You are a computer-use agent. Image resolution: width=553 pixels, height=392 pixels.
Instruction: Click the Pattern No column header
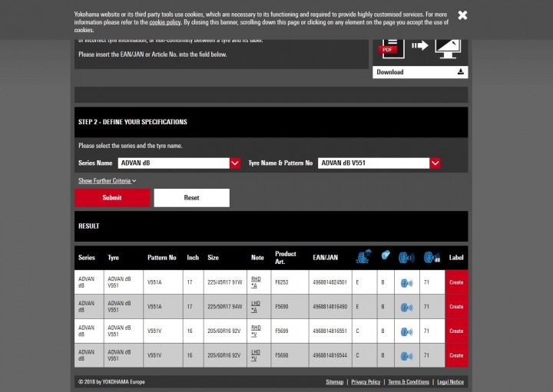point(162,258)
